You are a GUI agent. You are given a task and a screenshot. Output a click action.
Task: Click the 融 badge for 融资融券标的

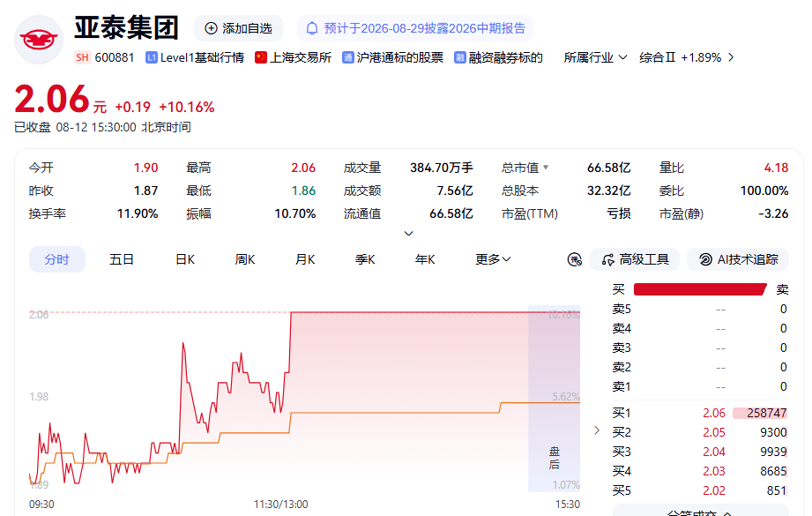[x=460, y=57]
